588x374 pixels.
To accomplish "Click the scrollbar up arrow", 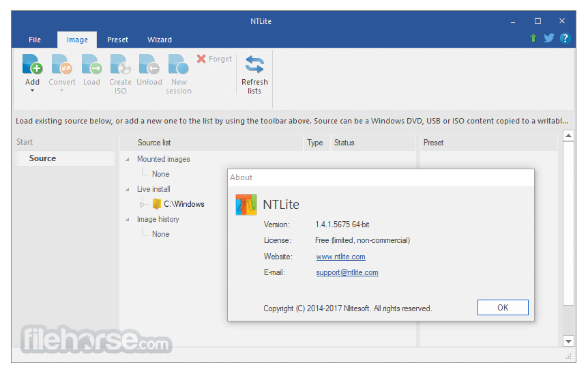I will [568, 135].
